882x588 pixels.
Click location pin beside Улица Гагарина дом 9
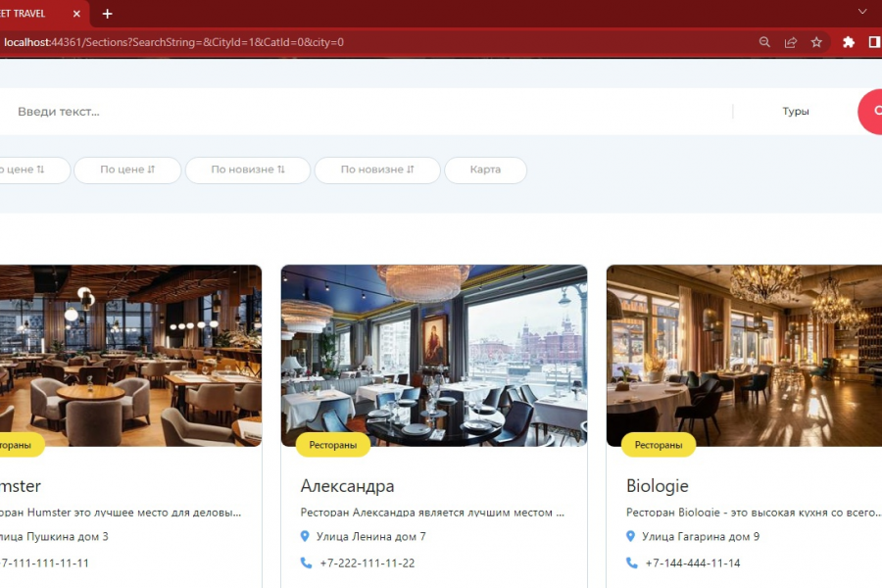coord(630,536)
